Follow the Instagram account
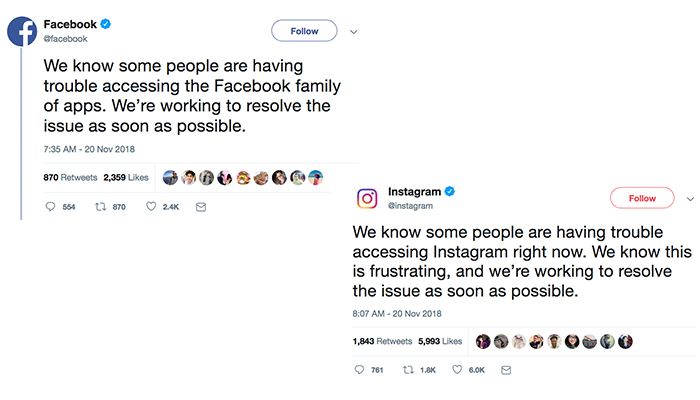Viewport: 700px width, 400px height. pyautogui.click(x=642, y=198)
